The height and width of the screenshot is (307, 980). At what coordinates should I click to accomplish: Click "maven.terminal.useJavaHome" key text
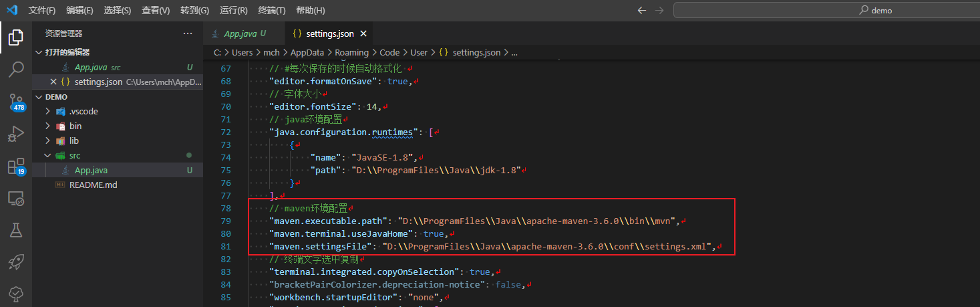[x=343, y=234]
